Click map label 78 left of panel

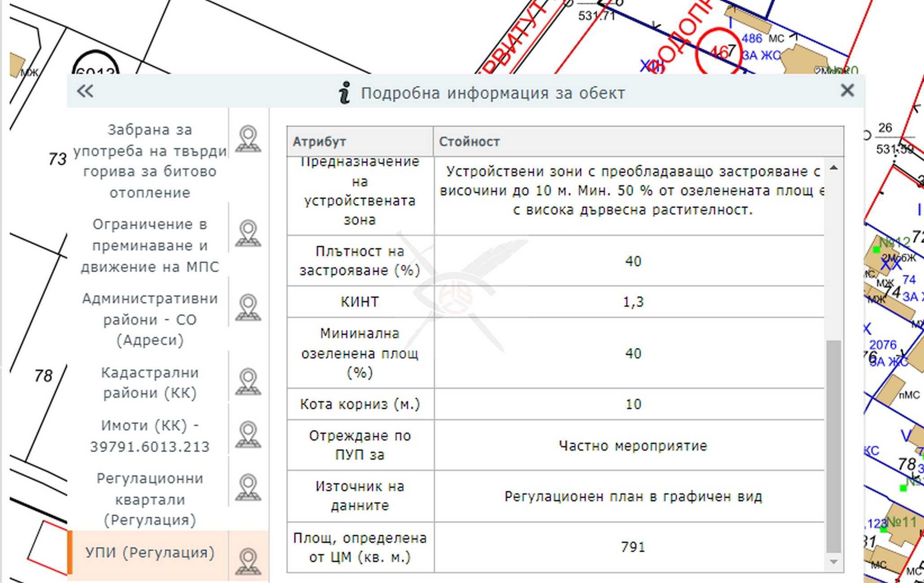click(x=44, y=376)
